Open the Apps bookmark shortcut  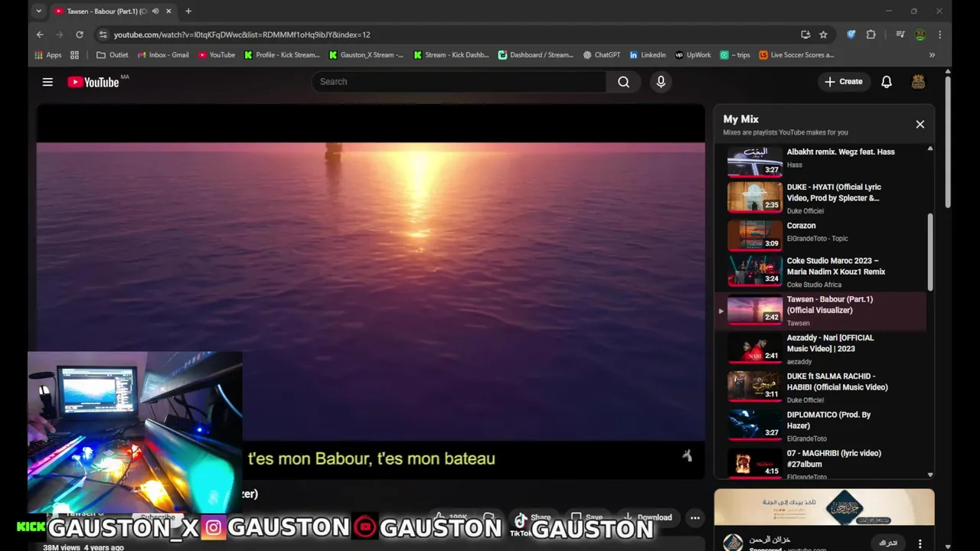coord(48,55)
